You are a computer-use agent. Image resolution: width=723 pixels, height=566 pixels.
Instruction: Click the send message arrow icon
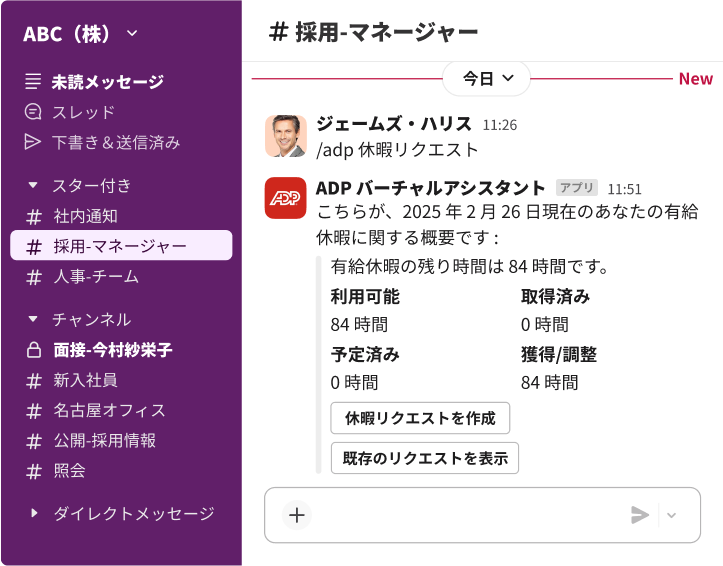coord(640,515)
